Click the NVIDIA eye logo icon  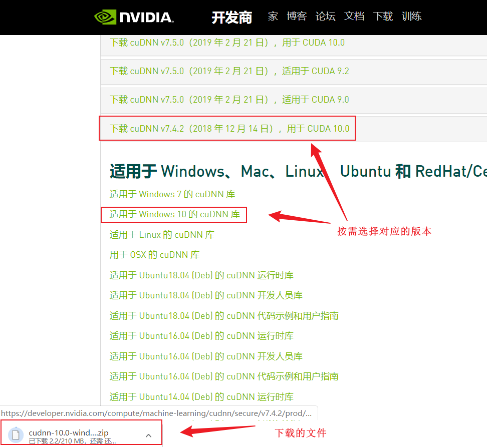105,17
